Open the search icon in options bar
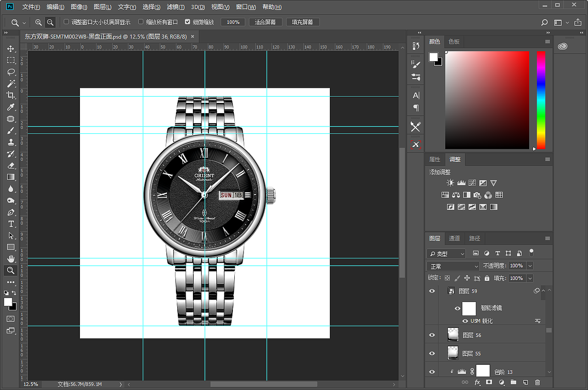 (544, 22)
